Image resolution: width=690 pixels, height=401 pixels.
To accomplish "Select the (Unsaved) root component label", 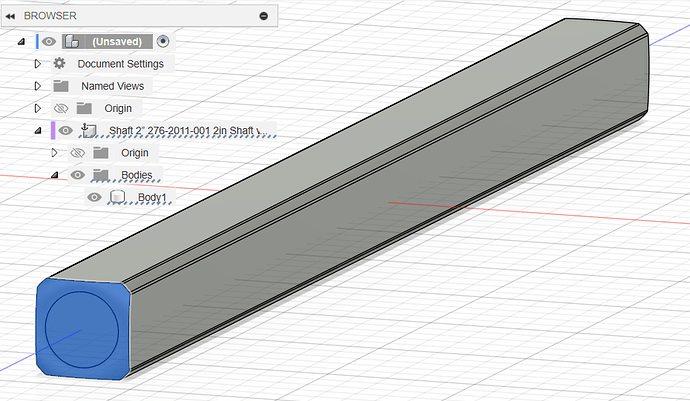I will 117,42.
